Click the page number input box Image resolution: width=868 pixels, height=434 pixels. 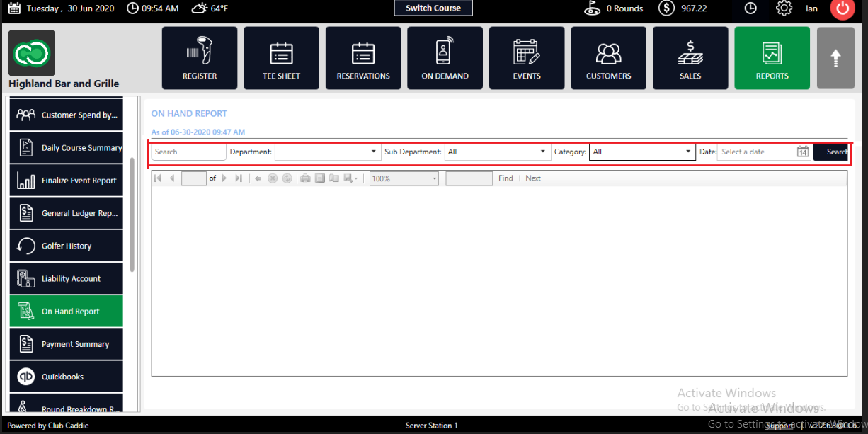tap(194, 178)
